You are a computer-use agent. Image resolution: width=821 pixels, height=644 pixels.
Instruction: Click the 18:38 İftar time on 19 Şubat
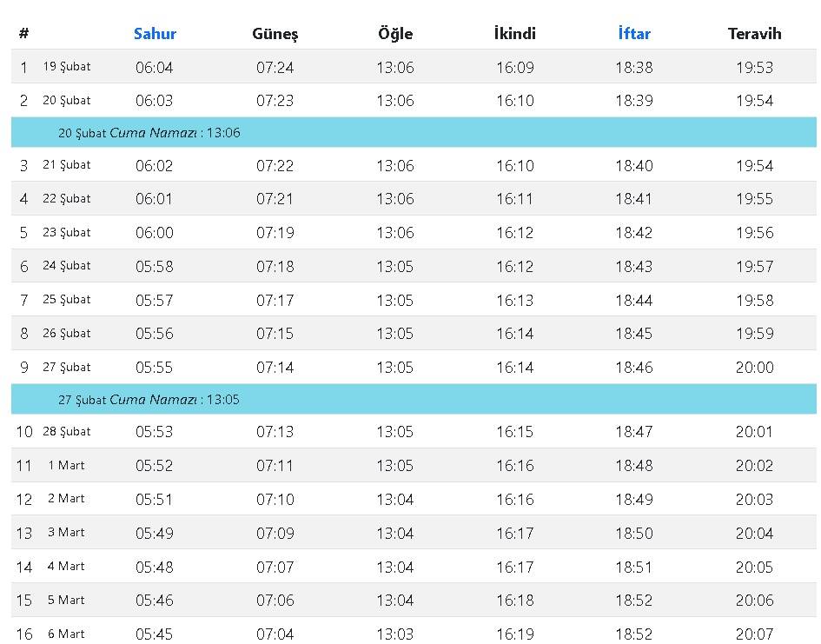click(x=634, y=67)
